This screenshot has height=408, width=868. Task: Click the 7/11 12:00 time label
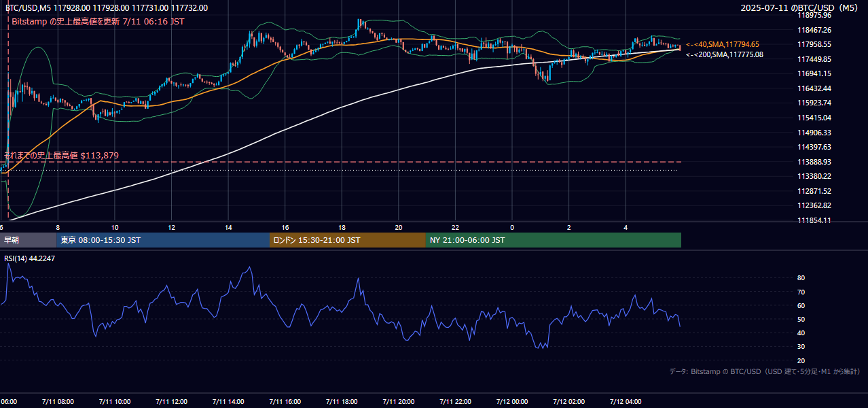[171, 402]
